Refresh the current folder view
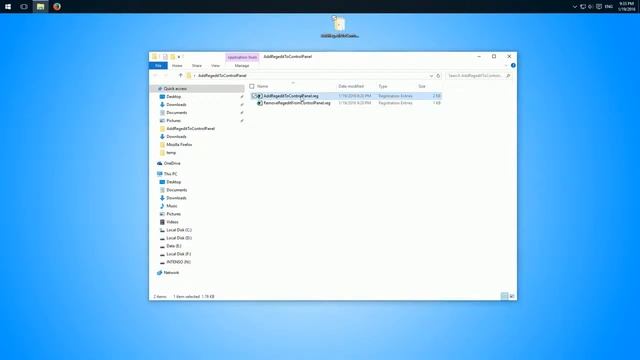640x360 pixels. click(x=438, y=76)
